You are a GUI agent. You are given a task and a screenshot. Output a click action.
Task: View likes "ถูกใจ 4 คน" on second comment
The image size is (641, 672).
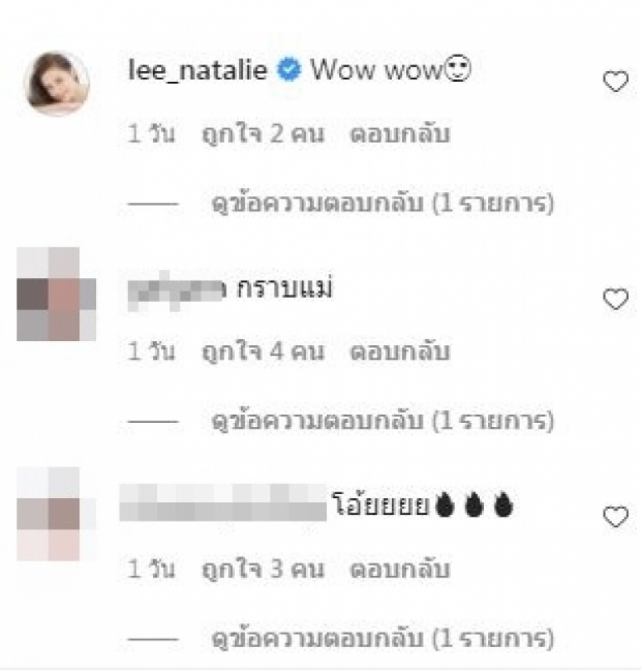263,352
